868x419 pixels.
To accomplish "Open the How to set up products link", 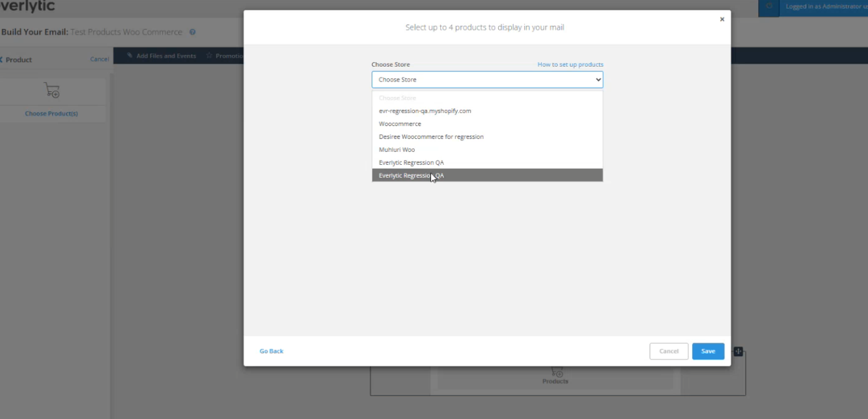I will click(x=570, y=64).
